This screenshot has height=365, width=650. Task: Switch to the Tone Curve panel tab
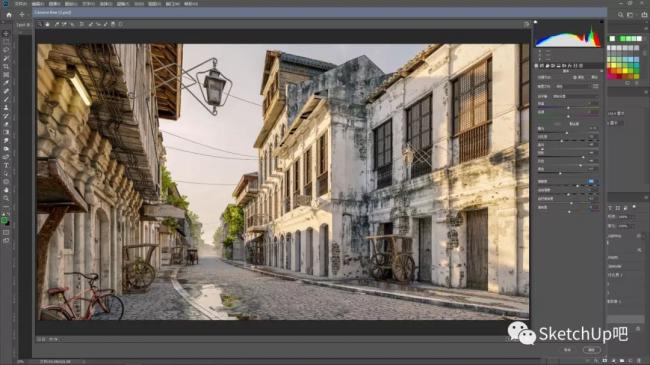pyautogui.click(x=542, y=66)
